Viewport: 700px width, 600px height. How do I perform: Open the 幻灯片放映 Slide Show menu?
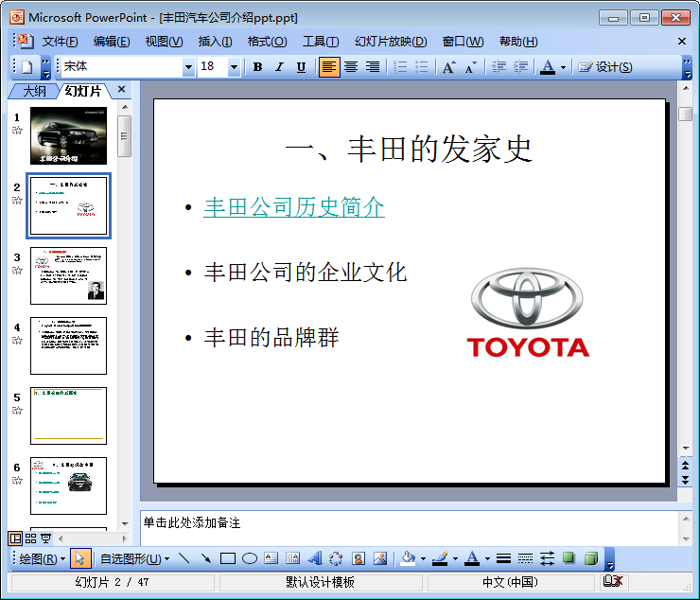click(391, 42)
